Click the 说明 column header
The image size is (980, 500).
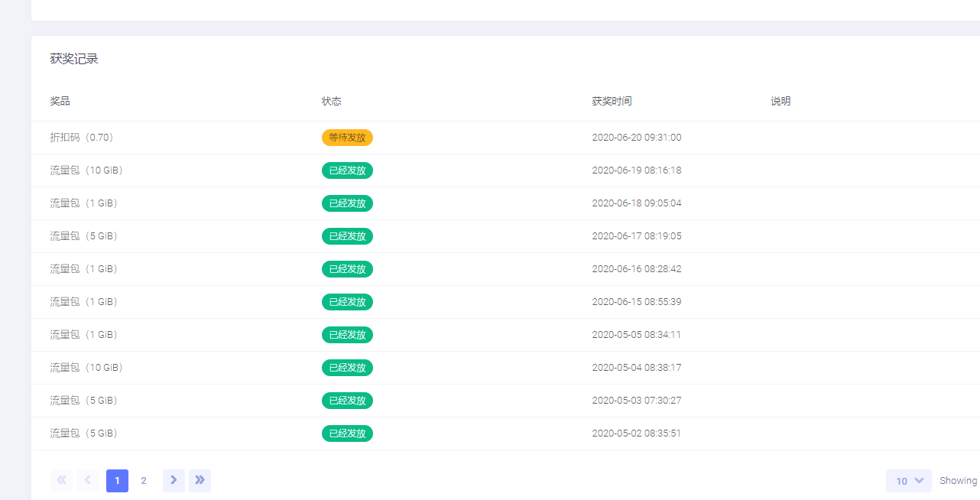click(780, 101)
